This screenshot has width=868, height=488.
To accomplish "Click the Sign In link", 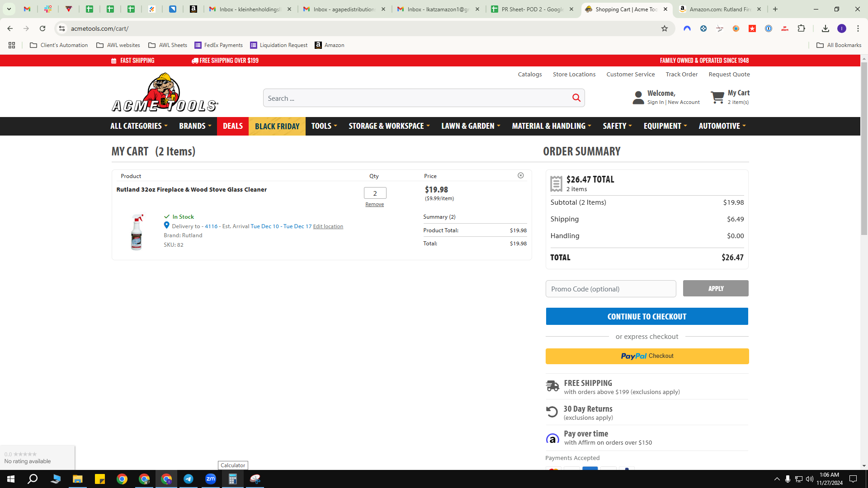I will coord(656,103).
